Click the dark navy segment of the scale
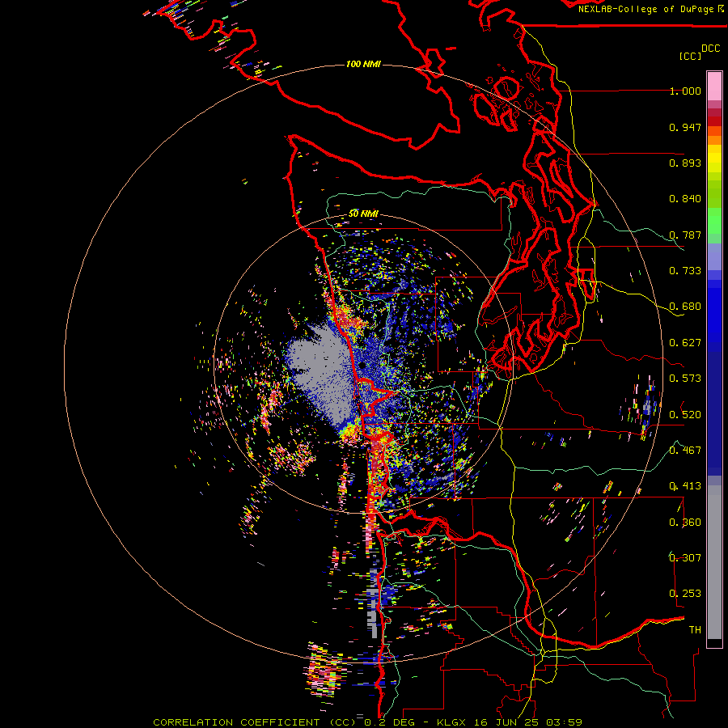Screen dimensions: 728x728 click(x=714, y=413)
